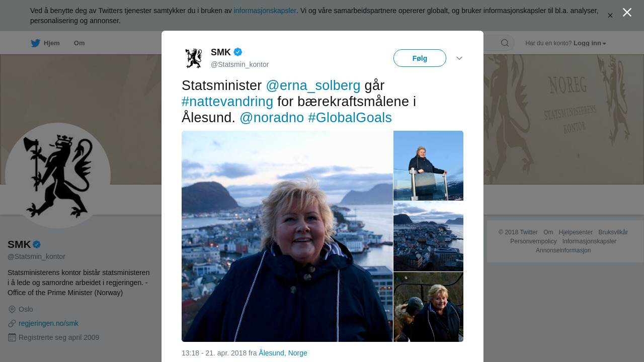Open the middle Ålesund city thumbnail
Viewport: 644px width, 362px height.
coord(428,236)
